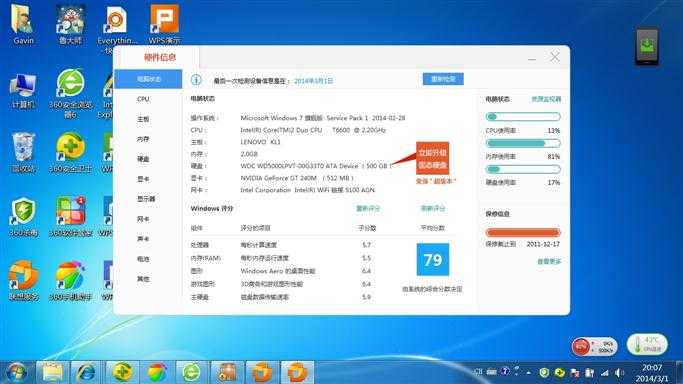Click warranty end date 2011-12-17
The height and width of the screenshot is (384, 683).
(543, 244)
